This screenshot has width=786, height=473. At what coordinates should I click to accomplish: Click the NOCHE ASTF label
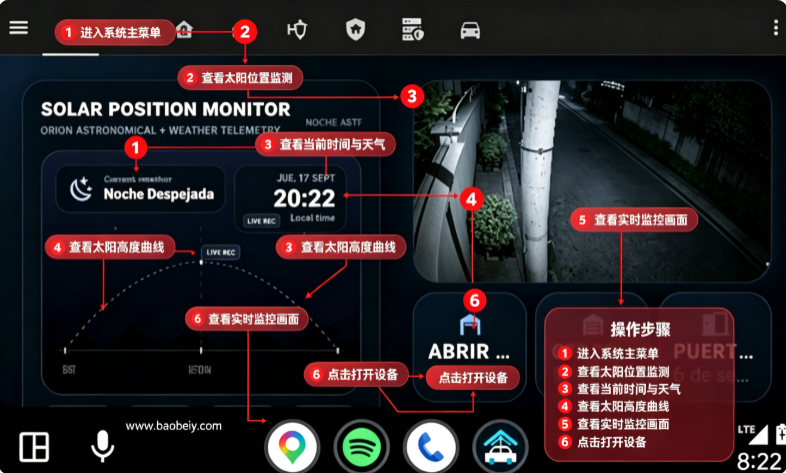(x=333, y=122)
